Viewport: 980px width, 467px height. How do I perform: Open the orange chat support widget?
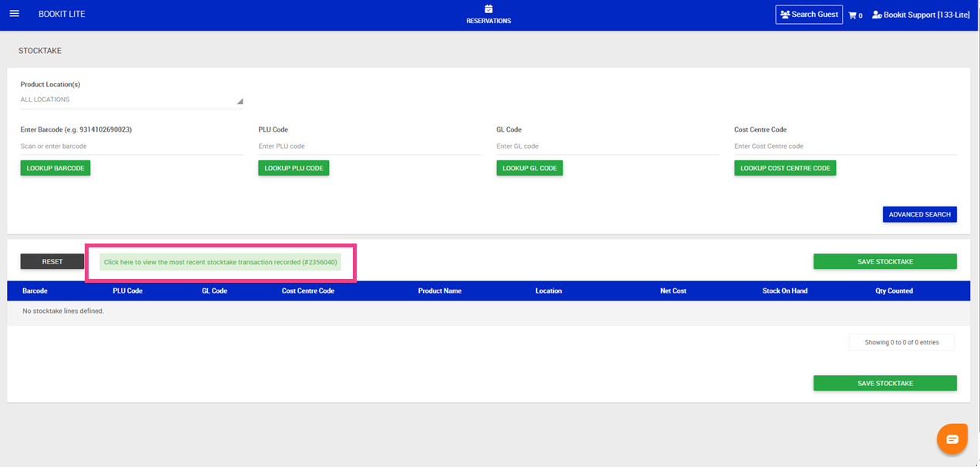tap(951, 439)
